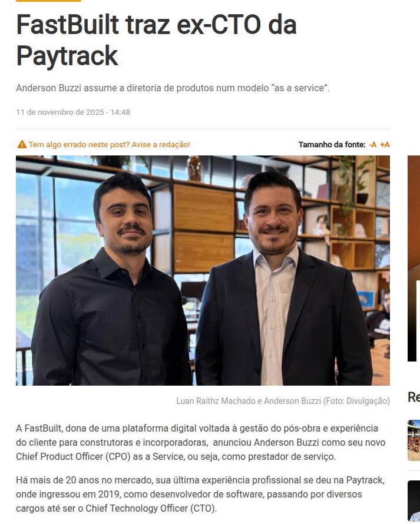Click the orange category tag above the headline
The height and width of the screenshot is (524, 420).
[x=48, y=1]
